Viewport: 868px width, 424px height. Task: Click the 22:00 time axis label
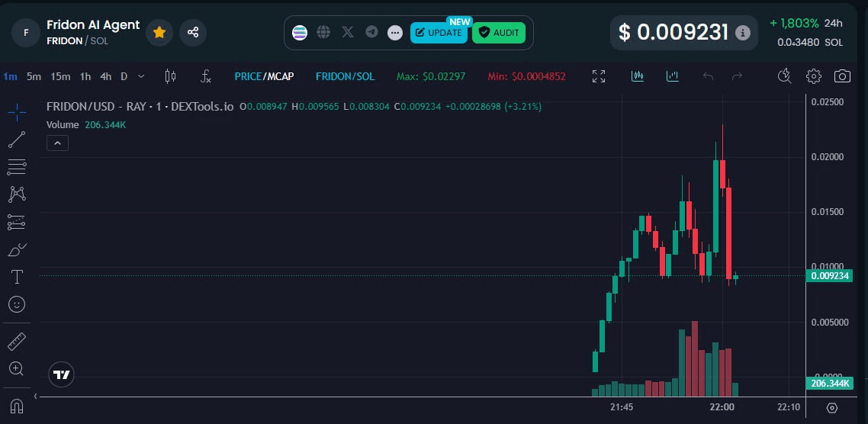722,406
